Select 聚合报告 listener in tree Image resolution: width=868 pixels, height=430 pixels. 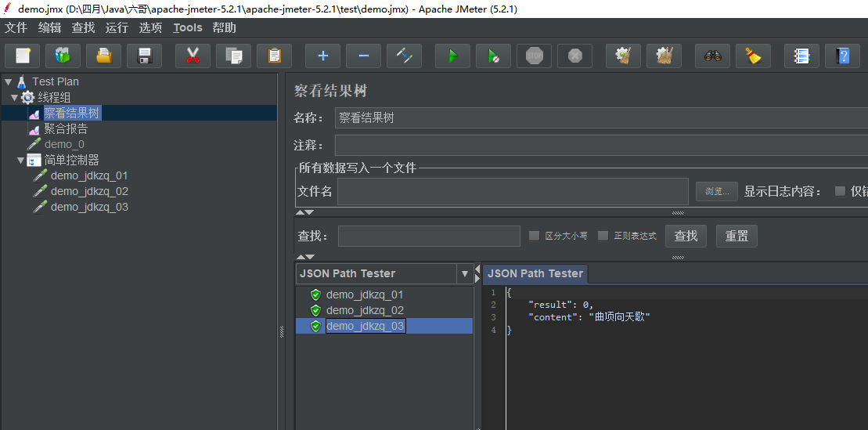coord(65,129)
